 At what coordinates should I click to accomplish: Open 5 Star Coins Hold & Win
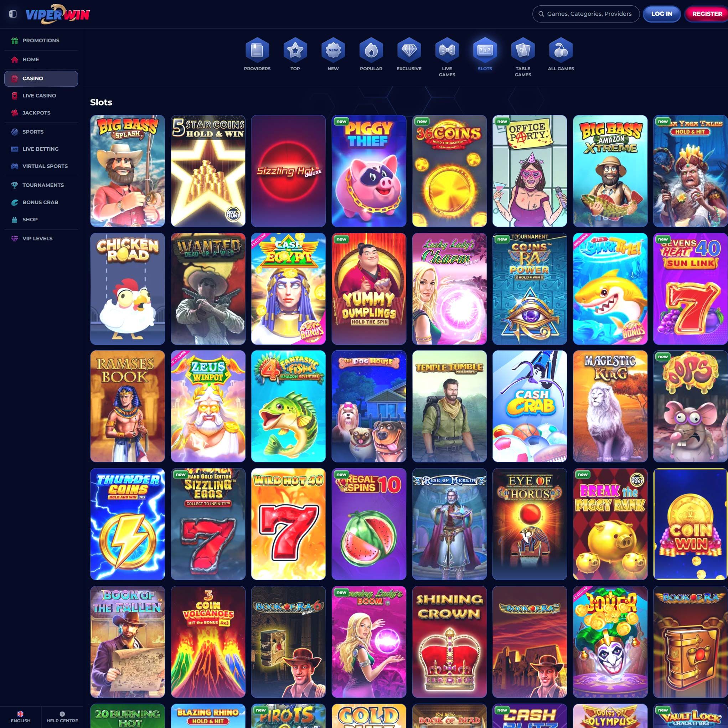click(x=208, y=171)
